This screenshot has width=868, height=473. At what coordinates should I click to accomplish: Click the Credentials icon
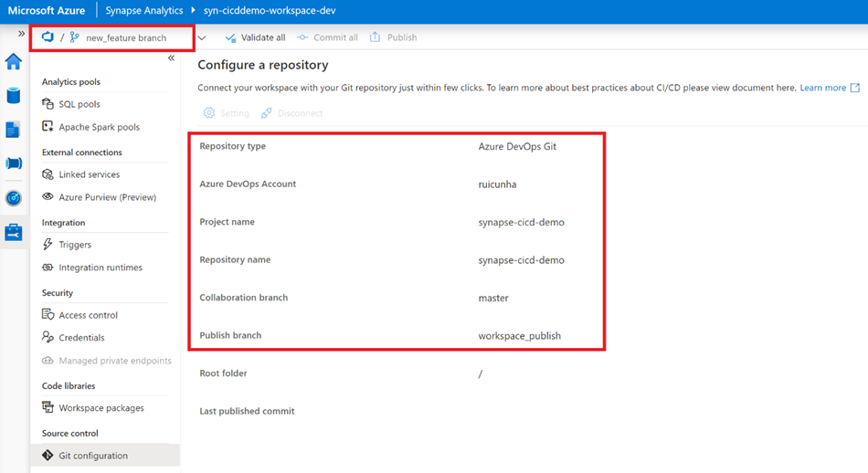[48, 337]
